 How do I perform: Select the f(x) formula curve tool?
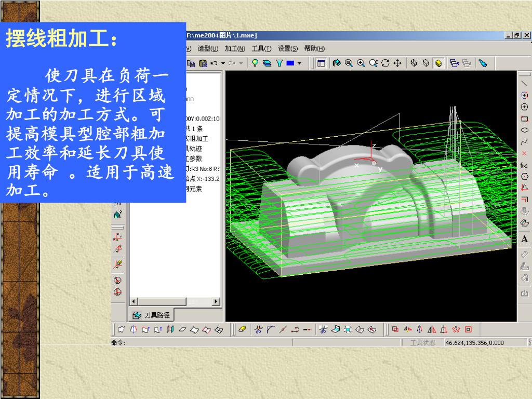click(524, 165)
